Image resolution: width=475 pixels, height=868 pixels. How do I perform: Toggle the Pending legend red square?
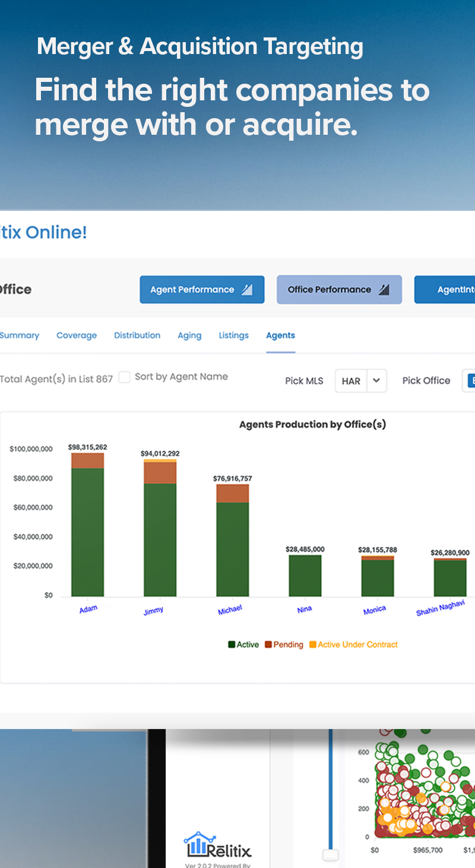pos(268,645)
